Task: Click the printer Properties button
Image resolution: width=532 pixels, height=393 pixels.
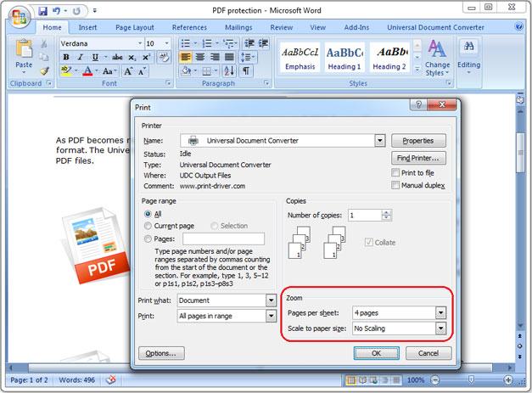Action: point(418,141)
